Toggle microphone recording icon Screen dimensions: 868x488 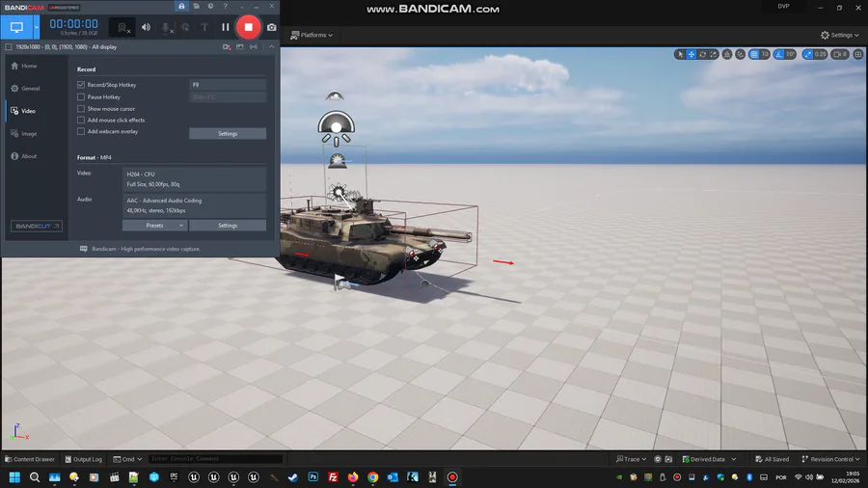(166, 27)
